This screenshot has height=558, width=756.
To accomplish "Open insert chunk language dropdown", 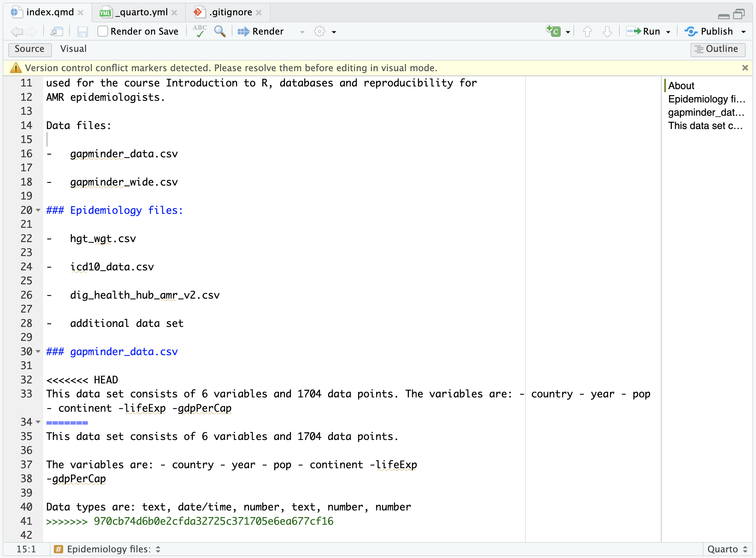I will tap(568, 32).
